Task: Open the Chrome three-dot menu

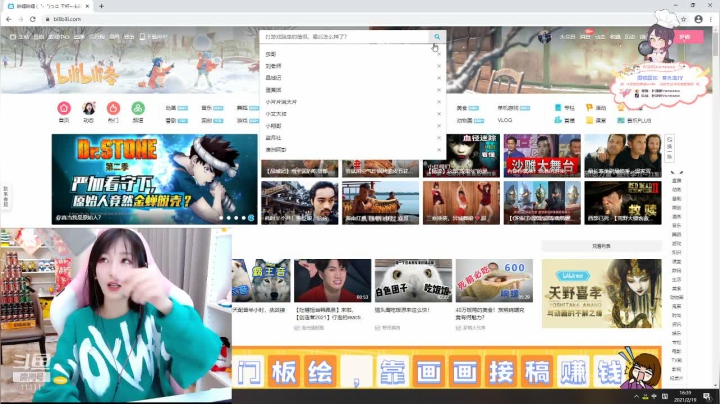Action: [711, 19]
